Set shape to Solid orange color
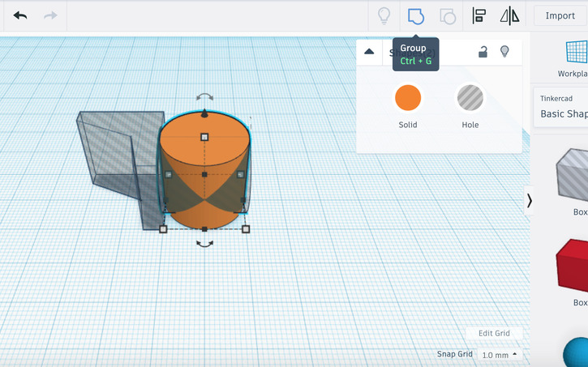This screenshot has height=367, width=588. pos(408,98)
